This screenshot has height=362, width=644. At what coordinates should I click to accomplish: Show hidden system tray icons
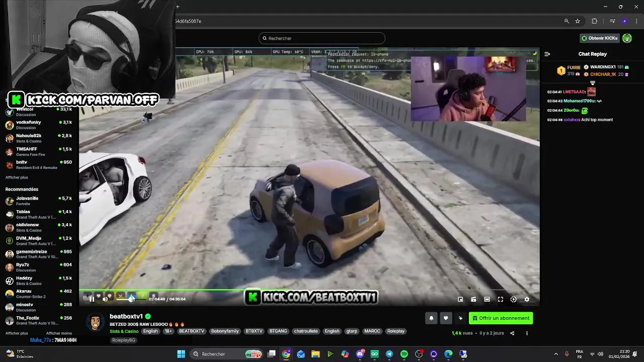point(555,354)
